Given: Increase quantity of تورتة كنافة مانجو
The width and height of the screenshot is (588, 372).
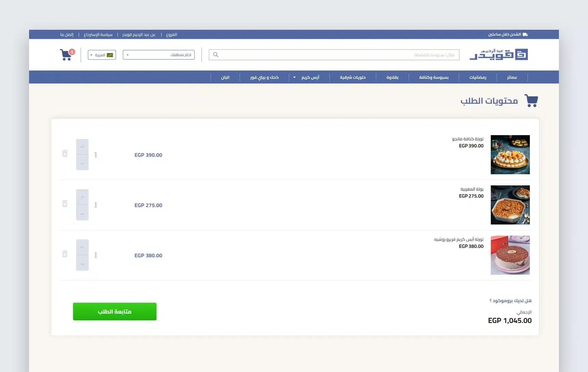Looking at the screenshot, I should [x=82, y=147].
